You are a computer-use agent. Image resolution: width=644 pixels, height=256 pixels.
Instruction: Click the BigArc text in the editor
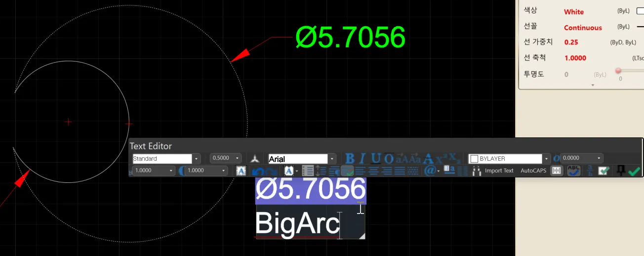(297, 224)
